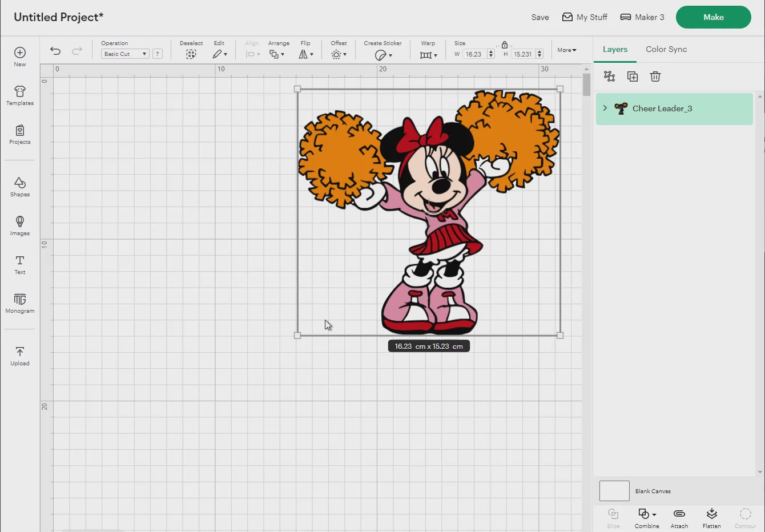Open the Upload panel

click(20, 356)
